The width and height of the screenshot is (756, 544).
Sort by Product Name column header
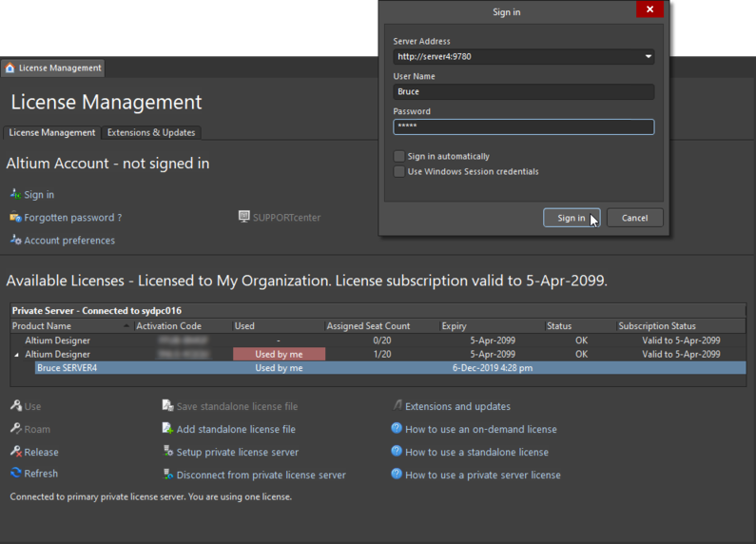(67, 326)
